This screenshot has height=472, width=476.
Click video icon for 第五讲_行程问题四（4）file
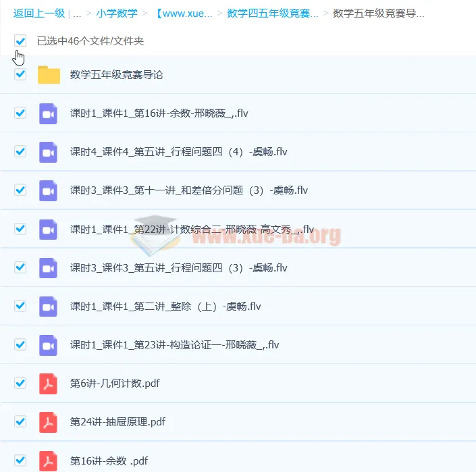[49, 152]
